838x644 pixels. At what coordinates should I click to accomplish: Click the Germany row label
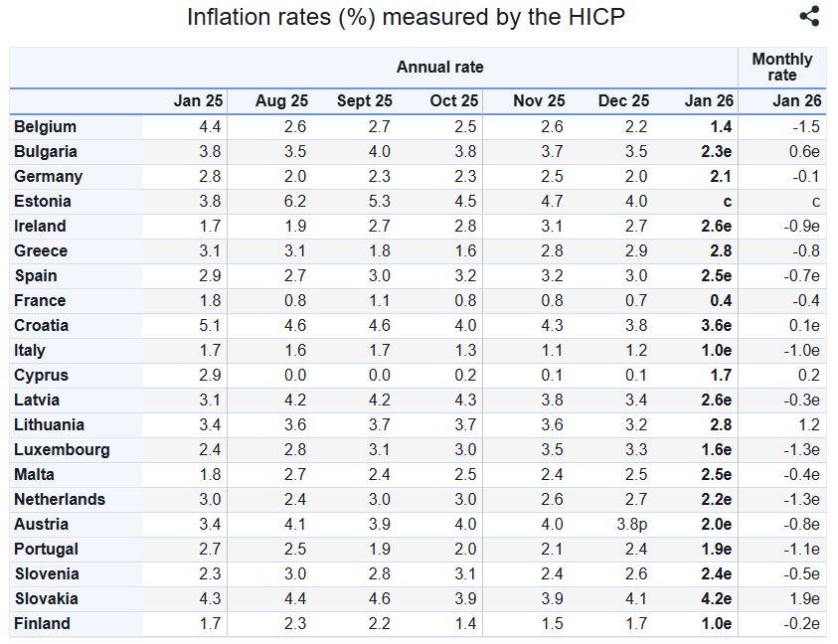click(48, 177)
